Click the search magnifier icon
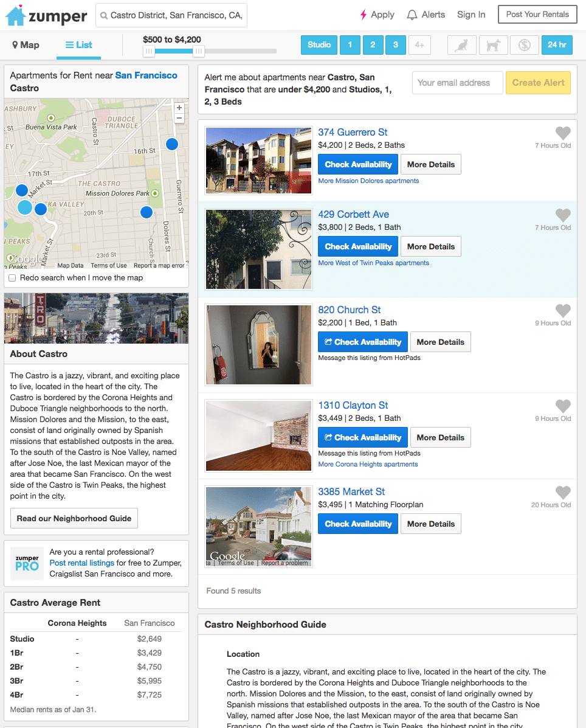Image resolution: width=586 pixels, height=728 pixels. (x=105, y=15)
